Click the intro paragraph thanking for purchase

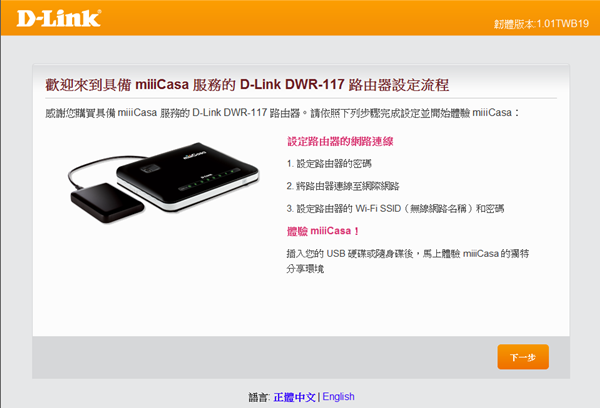(282, 113)
